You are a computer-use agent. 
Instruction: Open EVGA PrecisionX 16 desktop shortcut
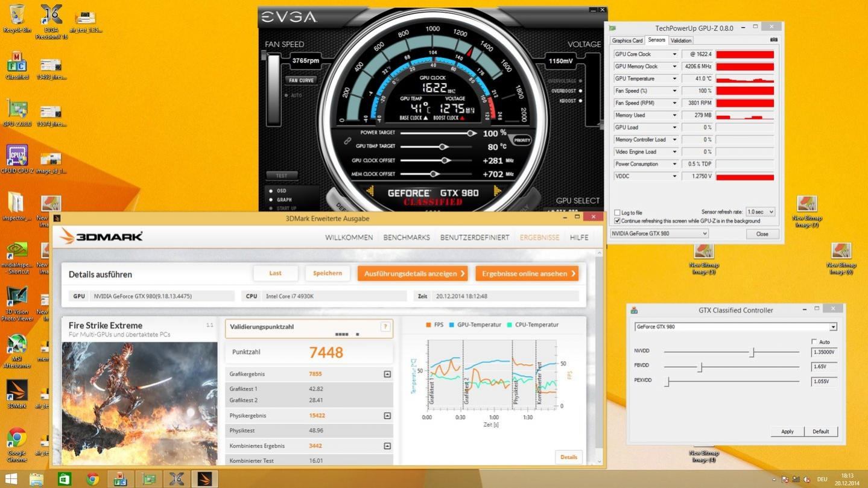coord(51,22)
